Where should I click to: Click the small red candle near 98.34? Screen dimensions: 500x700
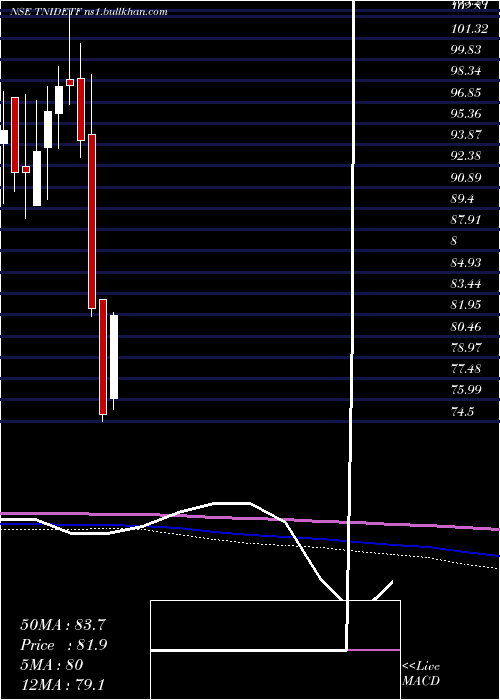coord(70,82)
